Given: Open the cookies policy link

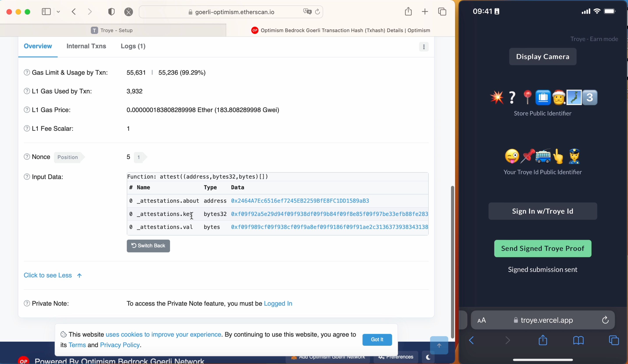Looking at the screenshot, I should point(163,334).
